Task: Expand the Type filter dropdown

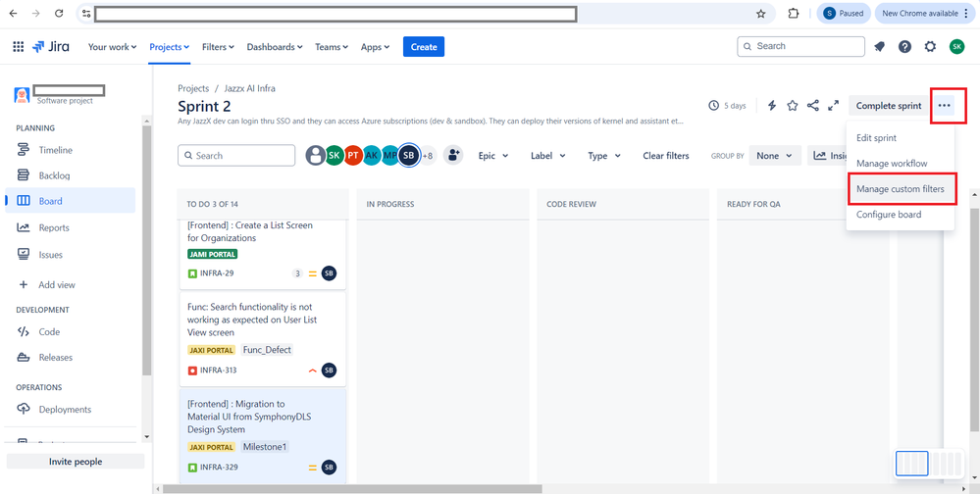Action: tap(604, 156)
